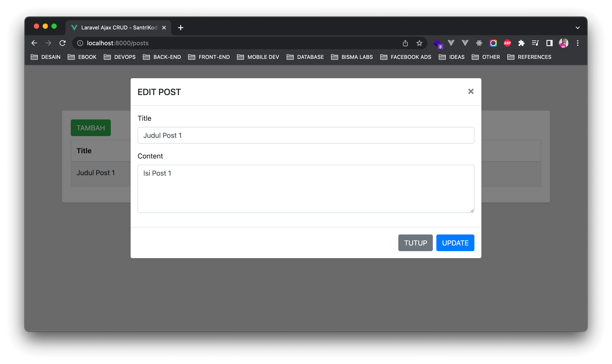Open the BACK-END bookmarks folder

pyautogui.click(x=162, y=57)
